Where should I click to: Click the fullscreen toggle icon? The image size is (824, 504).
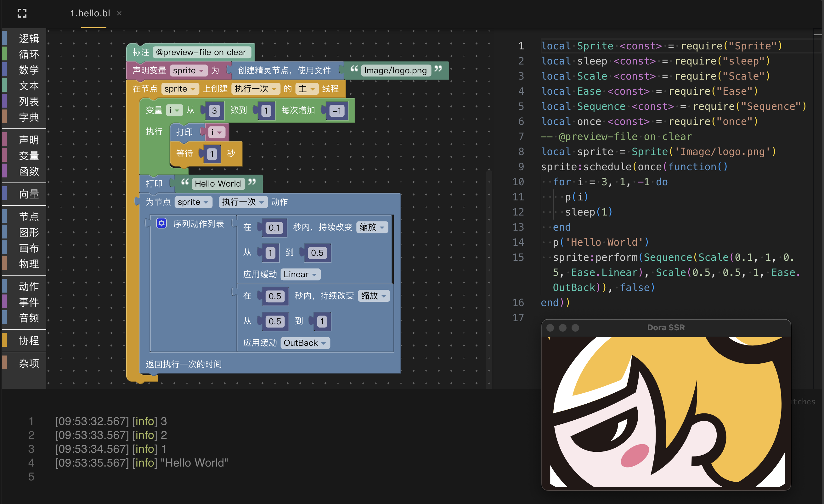click(x=22, y=13)
